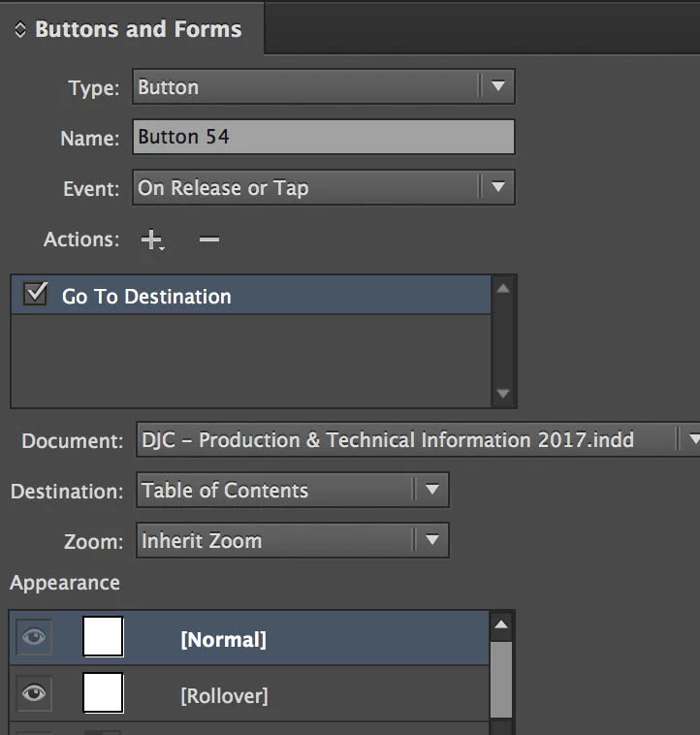Open the Destination dropdown

431,490
